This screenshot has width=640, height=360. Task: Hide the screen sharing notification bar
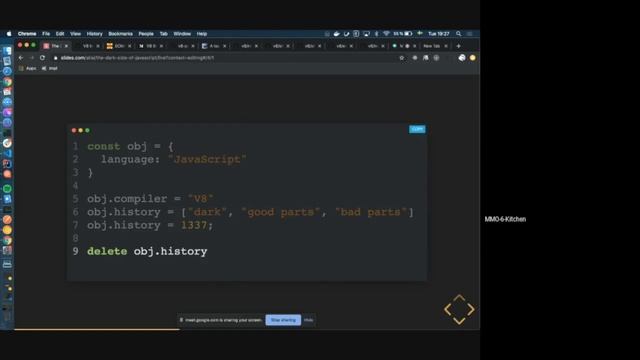tap(309, 320)
